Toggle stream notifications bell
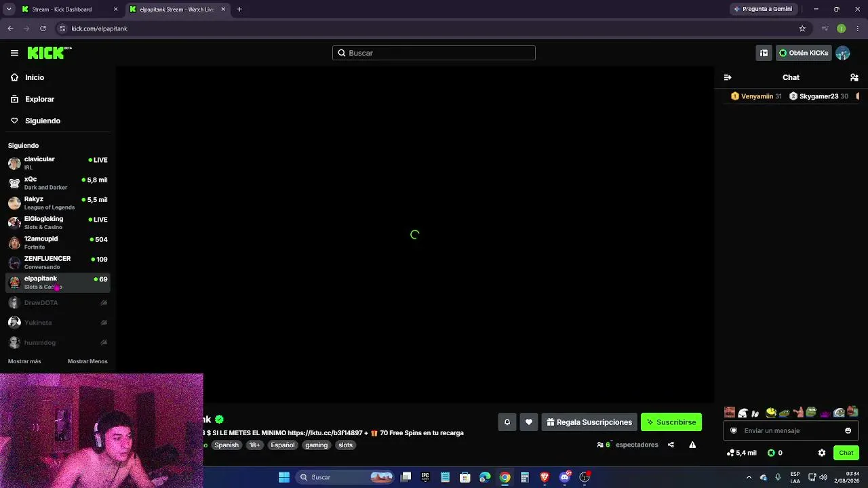The height and width of the screenshot is (488, 868). (x=507, y=422)
